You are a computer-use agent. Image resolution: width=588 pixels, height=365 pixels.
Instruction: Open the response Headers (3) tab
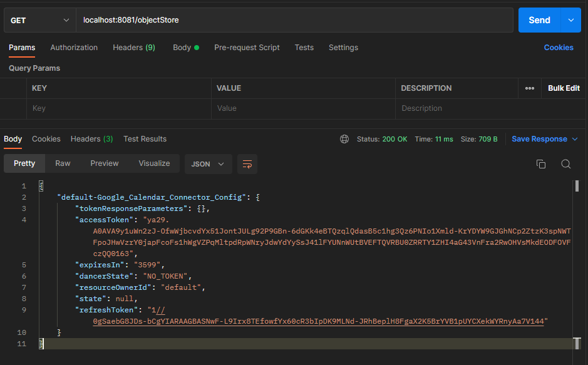(x=91, y=139)
